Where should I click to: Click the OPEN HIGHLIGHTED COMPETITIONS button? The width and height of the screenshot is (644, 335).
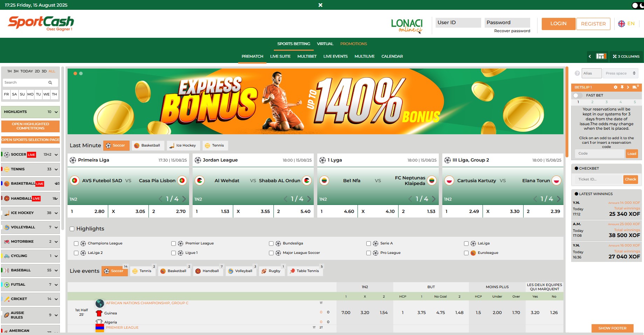coord(30,126)
